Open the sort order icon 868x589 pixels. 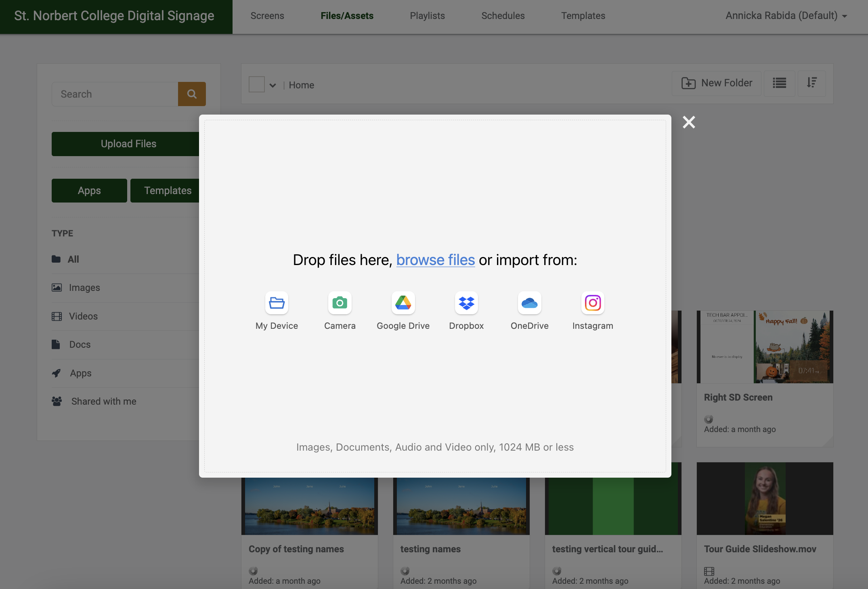click(x=811, y=83)
